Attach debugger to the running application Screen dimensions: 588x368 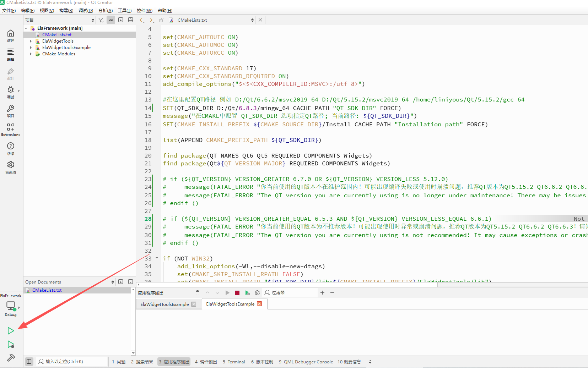tap(247, 293)
